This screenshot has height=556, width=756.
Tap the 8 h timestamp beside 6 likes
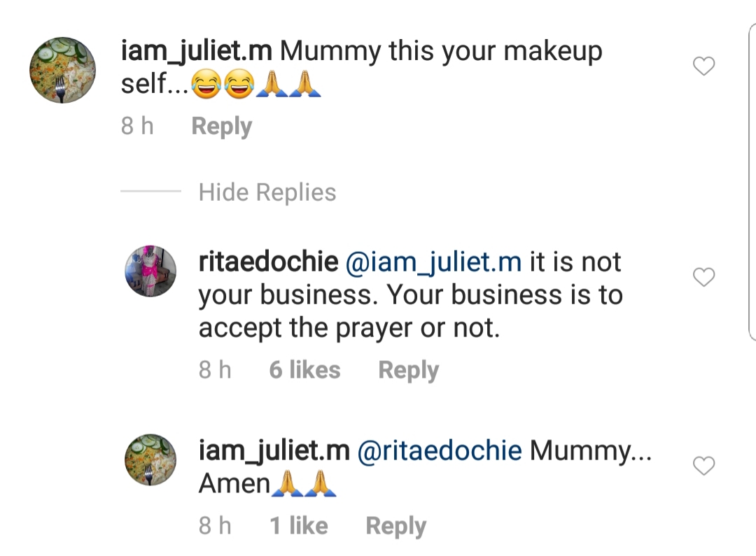pyautogui.click(x=215, y=370)
